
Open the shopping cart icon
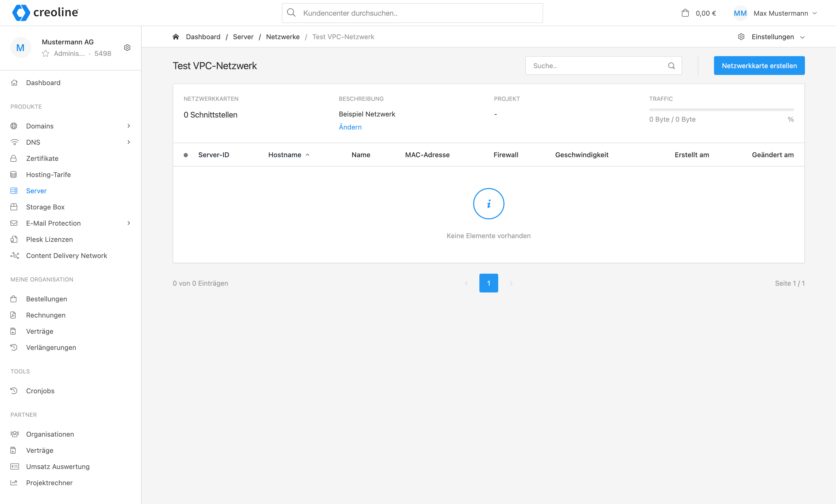tap(685, 13)
